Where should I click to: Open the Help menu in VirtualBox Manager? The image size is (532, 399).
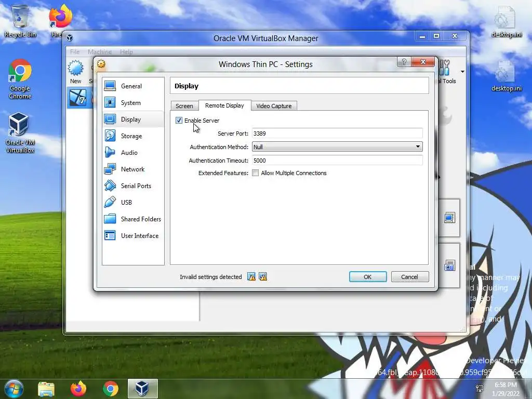click(x=126, y=52)
